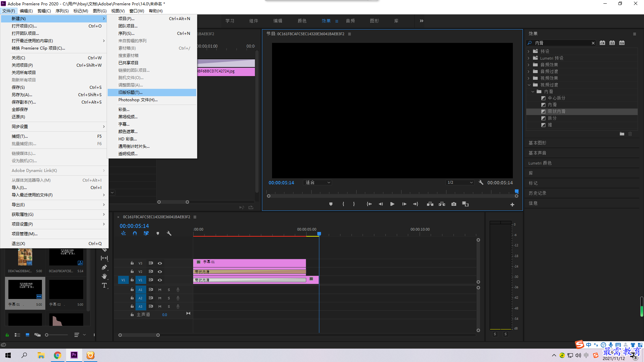This screenshot has width=644, height=362.
Task: Open timeline display settings wrench
Action: (169, 233)
